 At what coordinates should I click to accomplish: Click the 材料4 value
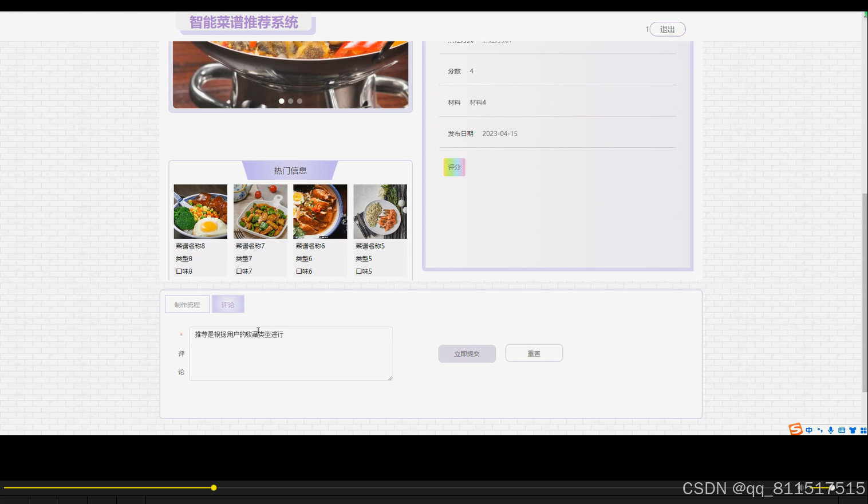pyautogui.click(x=478, y=103)
